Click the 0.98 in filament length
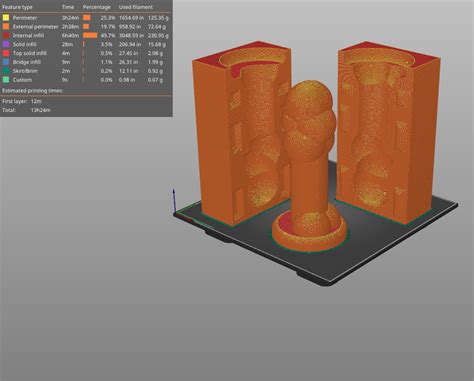The height and width of the screenshot is (381, 474). (x=127, y=80)
